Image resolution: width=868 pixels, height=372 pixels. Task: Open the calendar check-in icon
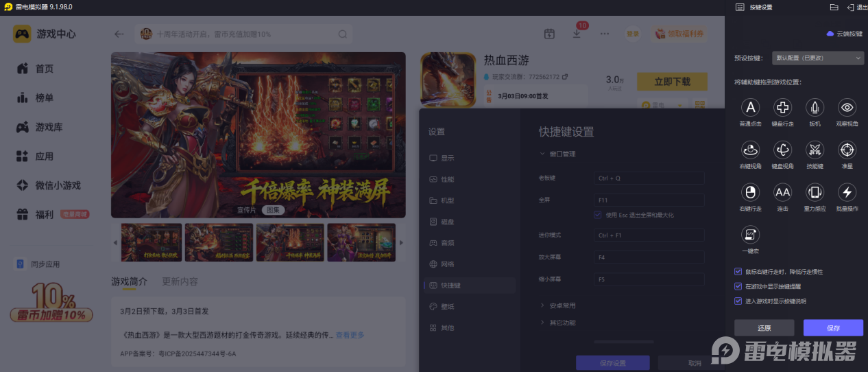click(549, 34)
